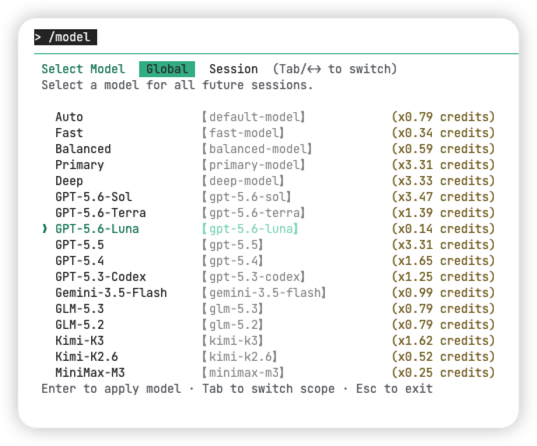Click the /model command input prompt

click(x=65, y=37)
